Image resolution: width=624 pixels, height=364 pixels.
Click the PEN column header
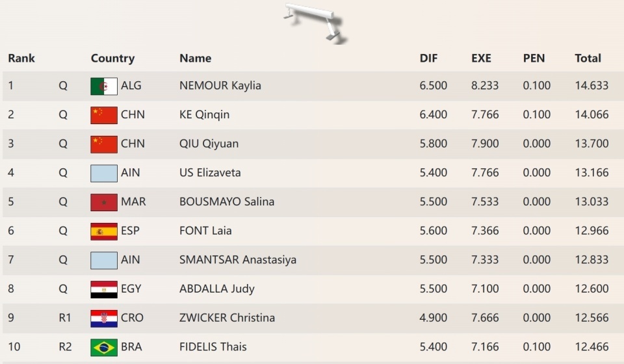tap(534, 58)
